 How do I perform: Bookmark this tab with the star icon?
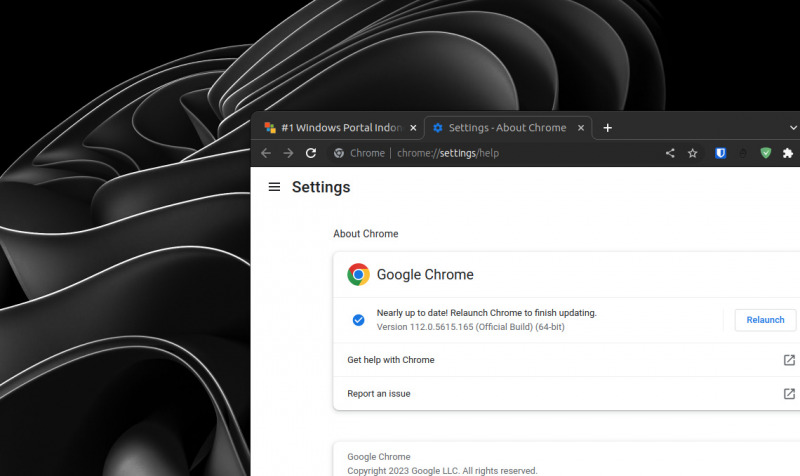pos(692,153)
